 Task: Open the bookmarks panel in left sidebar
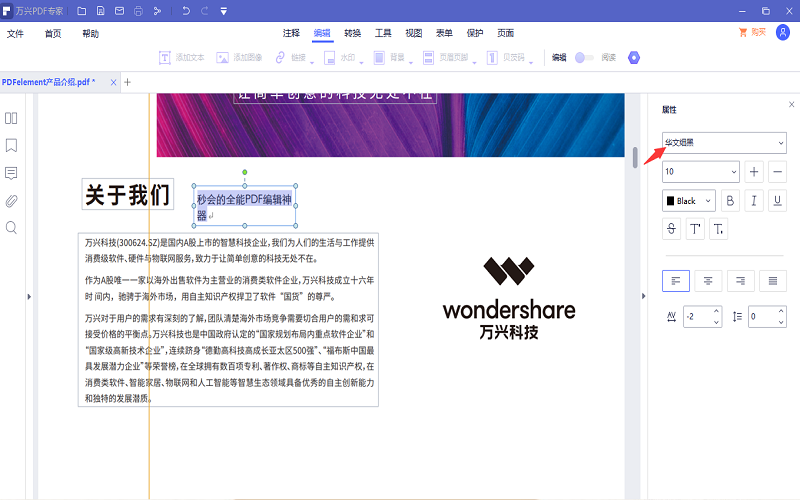click(x=12, y=145)
